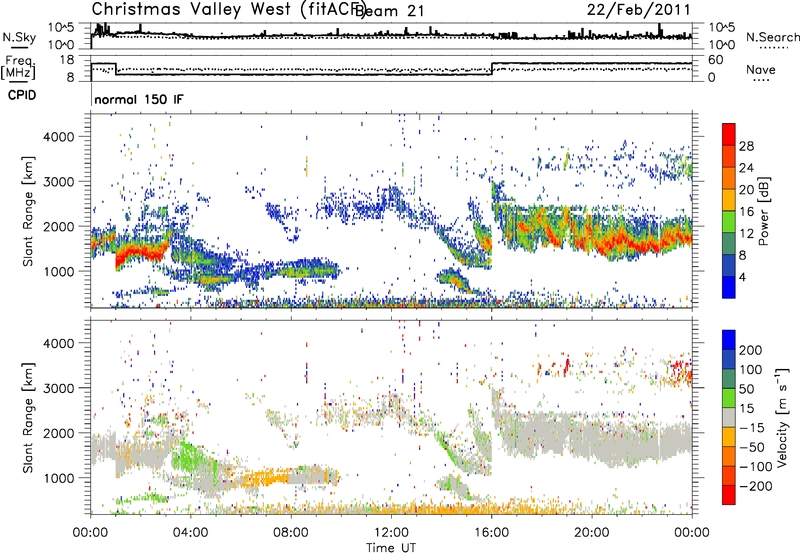Viewport: 800px width, 554px height.
Task: Select the blue bottom segment of the power colorbar
Action: [x=729, y=287]
